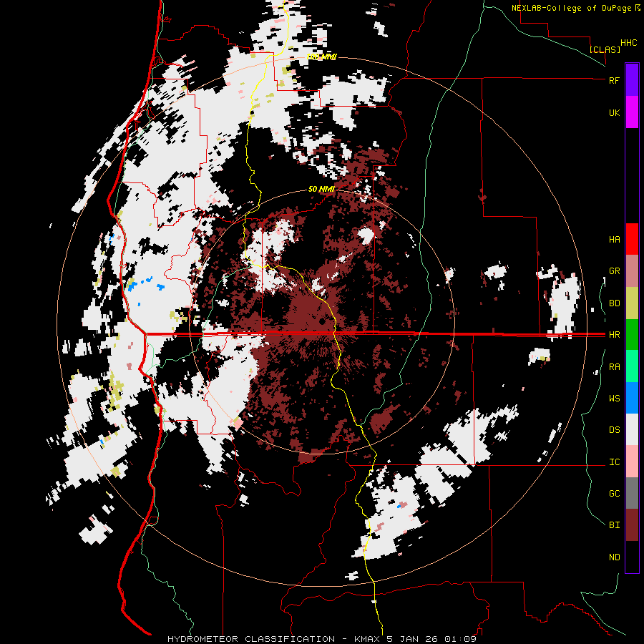Image resolution: width=644 pixels, height=644 pixels.
Task: Click the 'HR' legend label
Action: click(x=614, y=335)
